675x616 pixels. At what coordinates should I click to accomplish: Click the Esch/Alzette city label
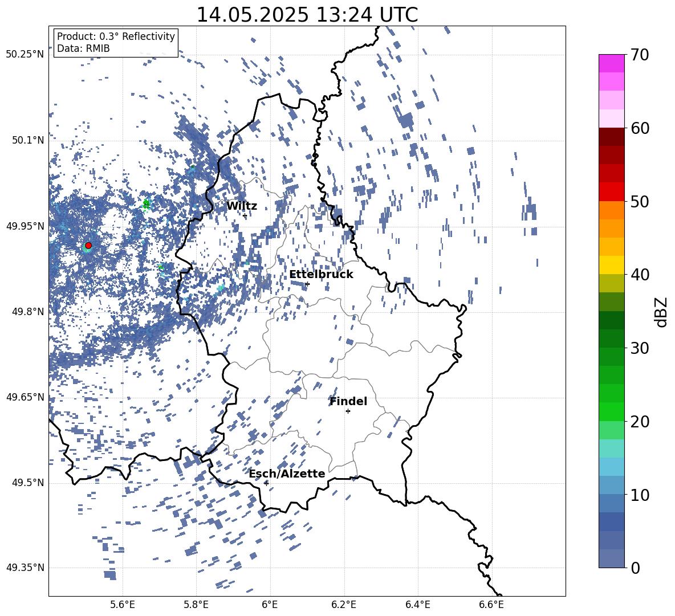click(287, 474)
